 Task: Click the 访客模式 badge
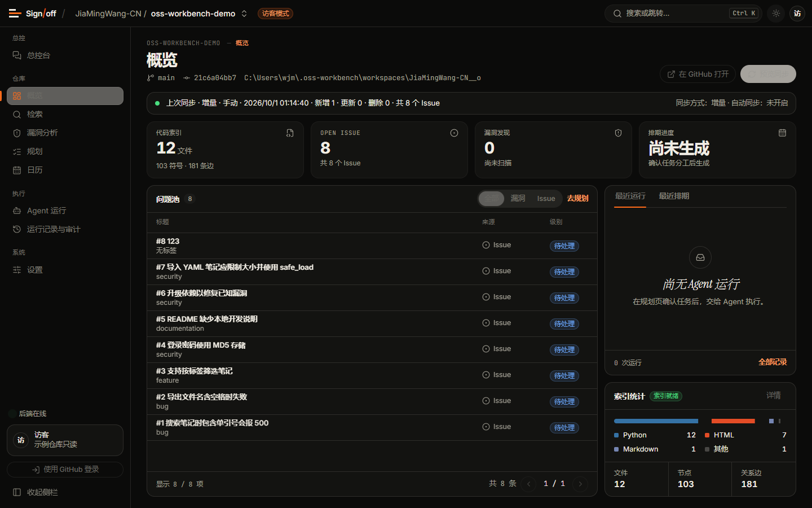(275, 14)
